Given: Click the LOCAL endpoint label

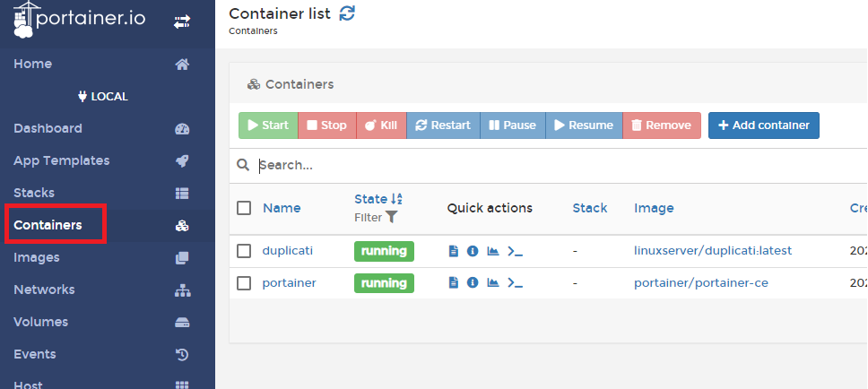Looking at the screenshot, I should (x=103, y=97).
